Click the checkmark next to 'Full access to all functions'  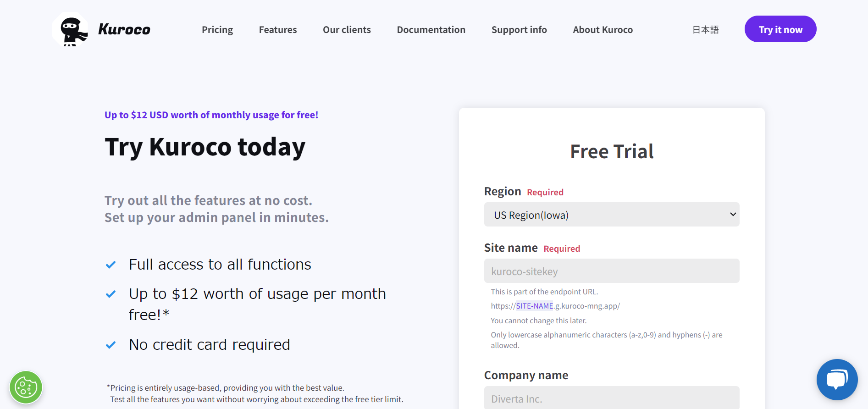coord(111,264)
